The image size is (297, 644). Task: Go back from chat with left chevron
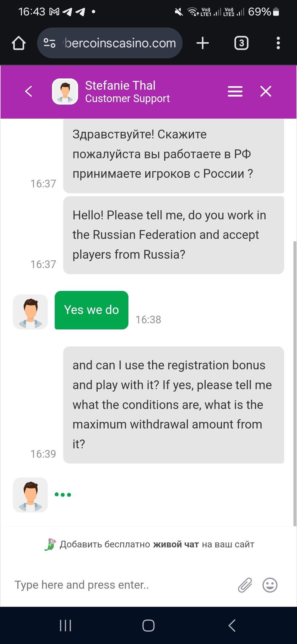[29, 91]
